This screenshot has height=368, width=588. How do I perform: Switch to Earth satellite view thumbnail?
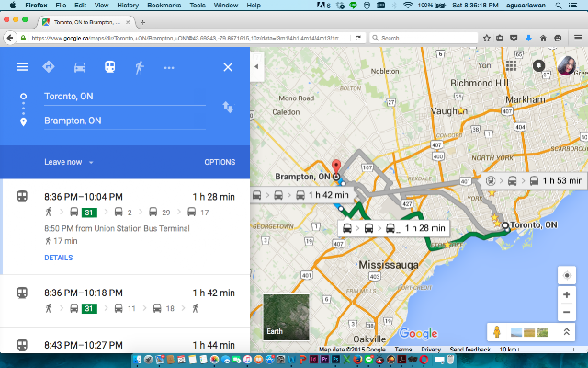286,316
